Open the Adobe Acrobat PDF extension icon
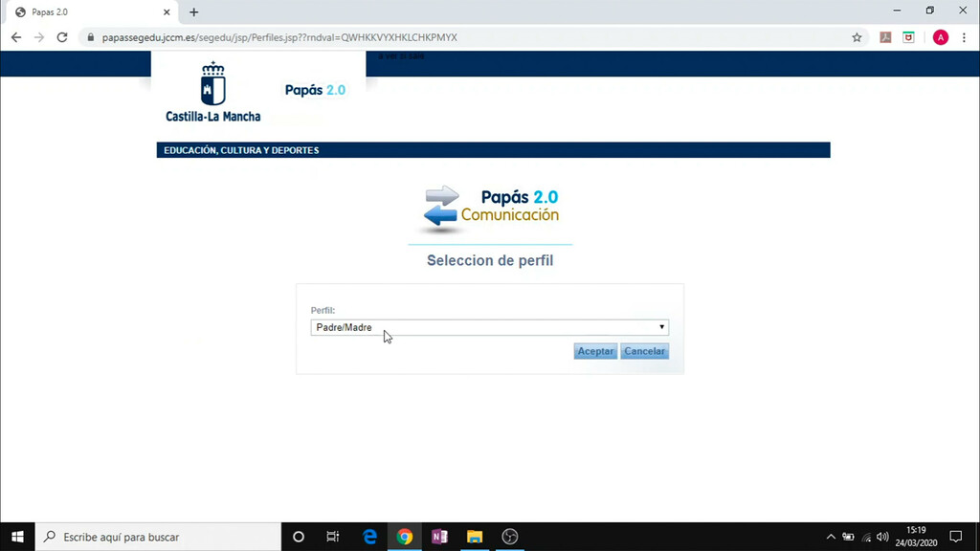Viewport: 980px width, 551px height. [885, 37]
